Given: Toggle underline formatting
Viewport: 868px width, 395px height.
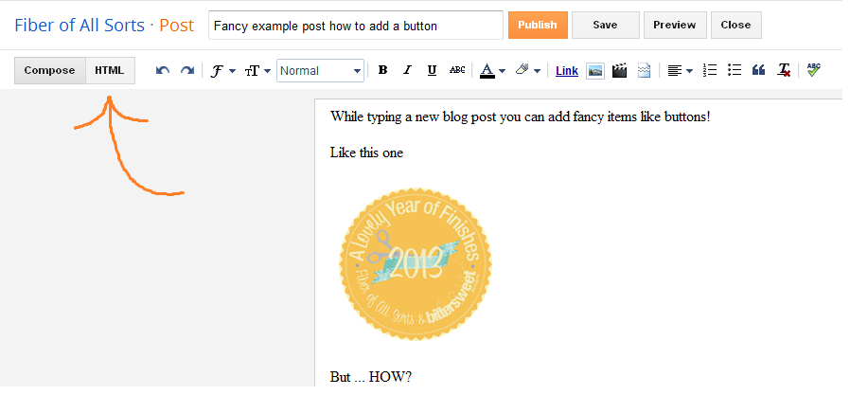Looking at the screenshot, I should point(433,70).
